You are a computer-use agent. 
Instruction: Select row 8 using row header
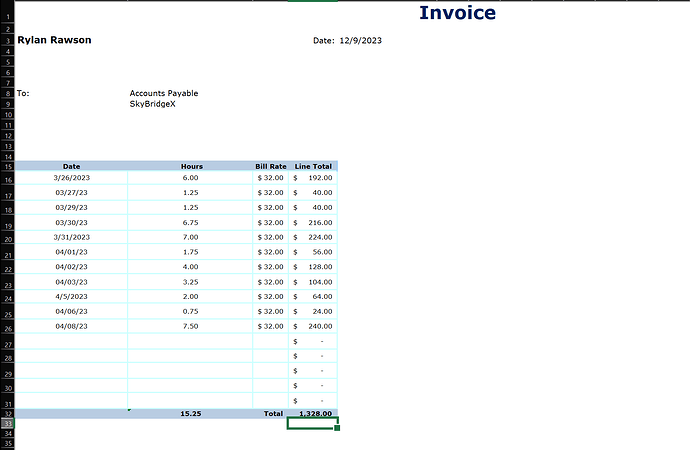pyautogui.click(x=7, y=93)
